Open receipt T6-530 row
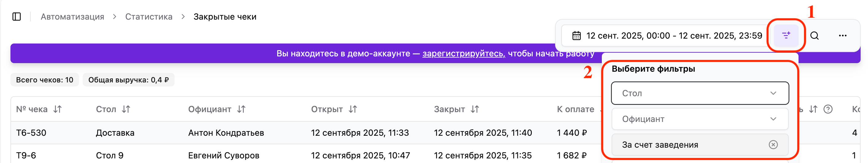This screenshot has height=163, width=868. click(31, 133)
